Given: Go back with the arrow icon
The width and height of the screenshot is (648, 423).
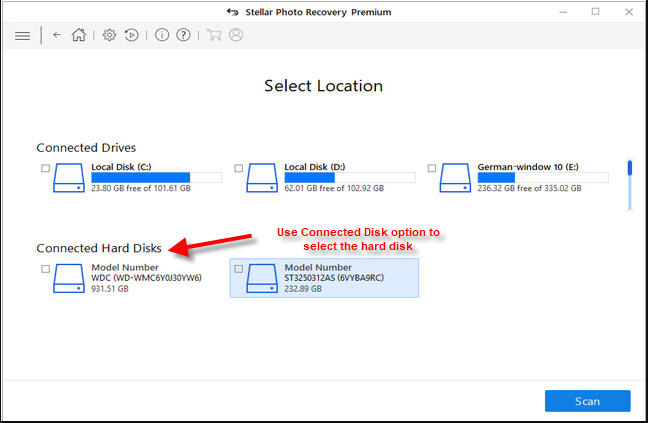Looking at the screenshot, I should click(x=57, y=35).
